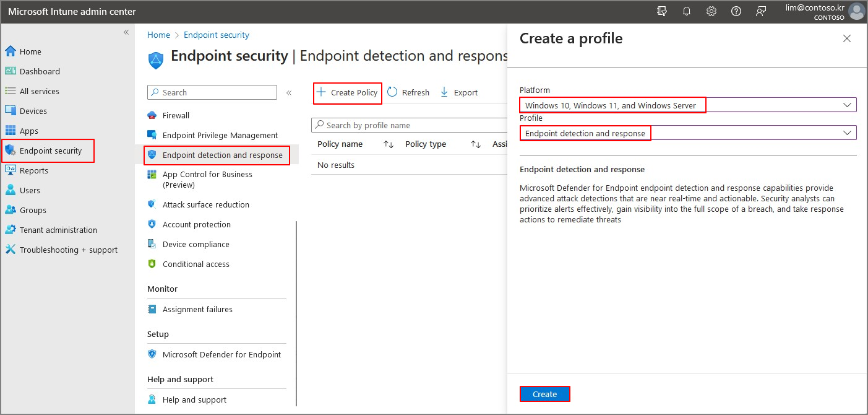Viewport: 868px width, 415px height.
Task: Click the Endpoint security shield title icon
Action: 156,60
